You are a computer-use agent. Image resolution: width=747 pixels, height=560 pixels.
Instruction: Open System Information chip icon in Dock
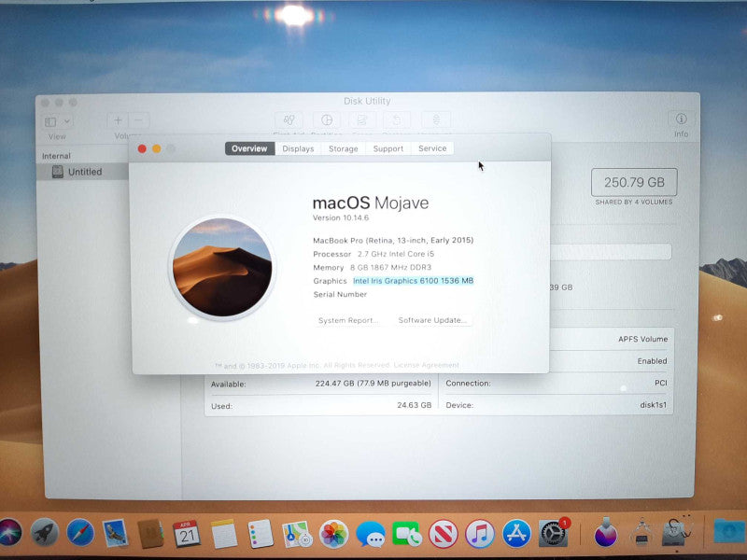(x=641, y=532)
